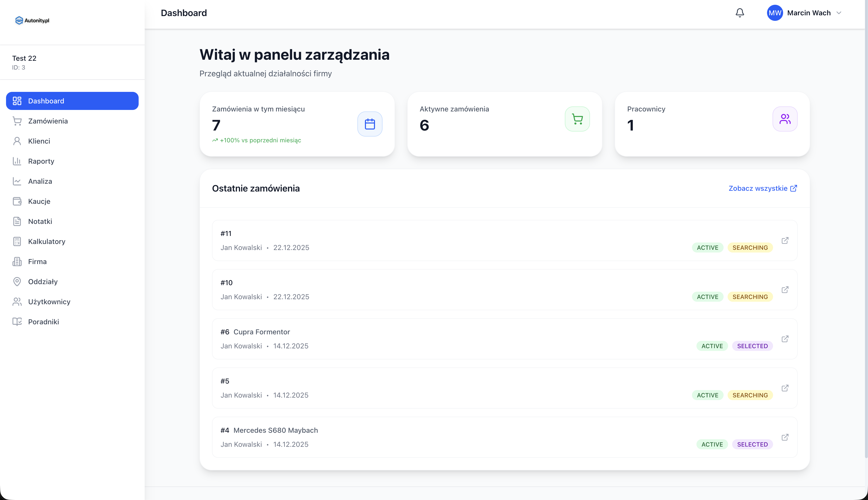
Task: Open external link icon for order #6
Action: tap(785, 339)
